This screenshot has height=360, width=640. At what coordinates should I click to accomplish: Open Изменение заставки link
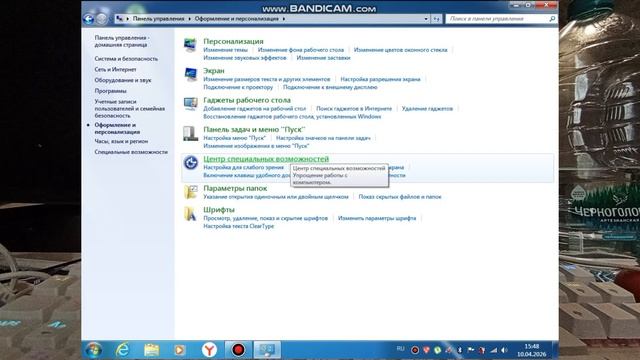point(323,58)
